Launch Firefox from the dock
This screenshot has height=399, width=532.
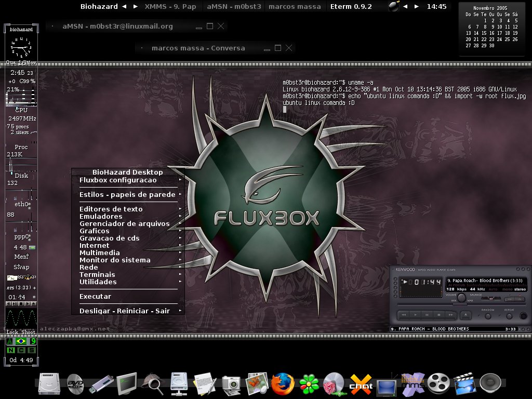point(282,384)
